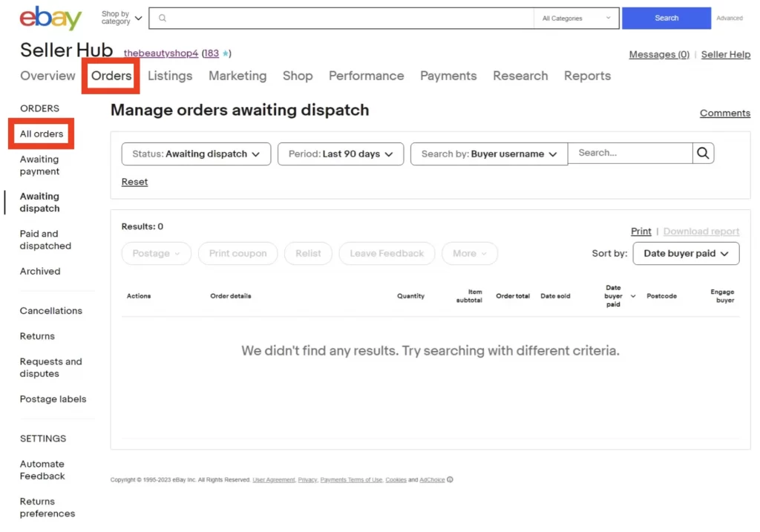Open Postage labels in sidebar
The image size is (760, 532).
53,399
